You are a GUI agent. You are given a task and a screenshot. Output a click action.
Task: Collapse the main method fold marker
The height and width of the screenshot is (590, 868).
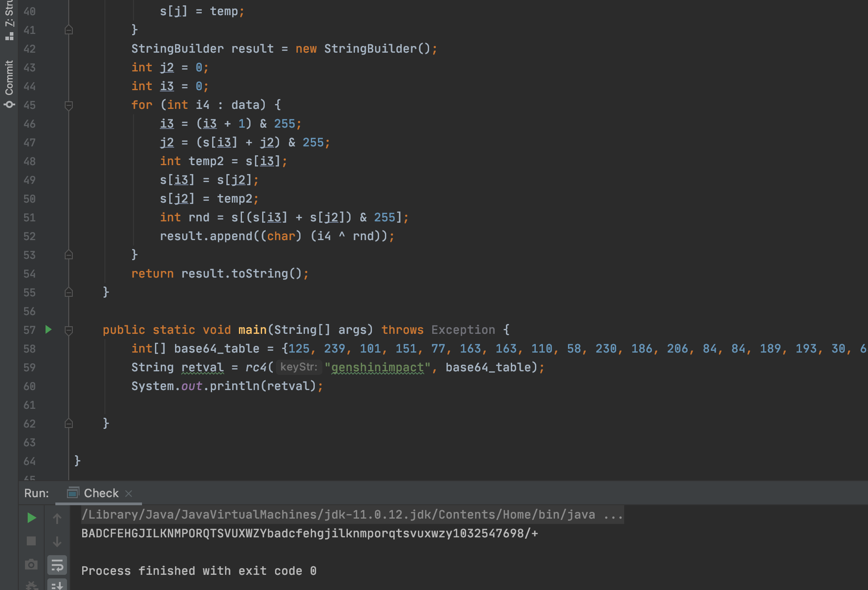[x=69, y=330]
